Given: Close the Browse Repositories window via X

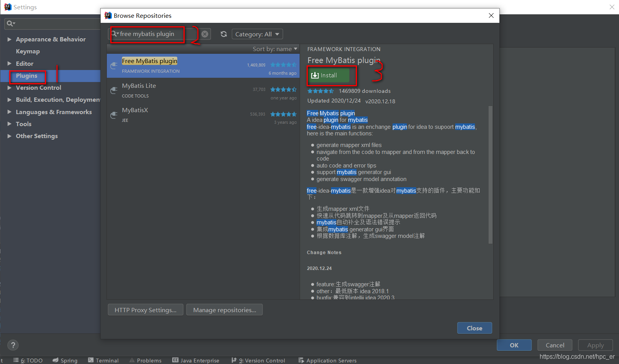Looking at the screenshot, I should point(491,15).
